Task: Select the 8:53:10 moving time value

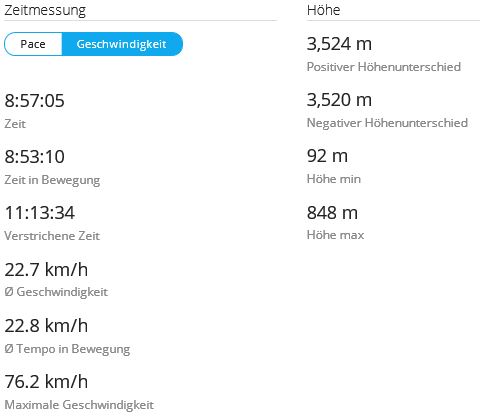Action: click(34, 157)
